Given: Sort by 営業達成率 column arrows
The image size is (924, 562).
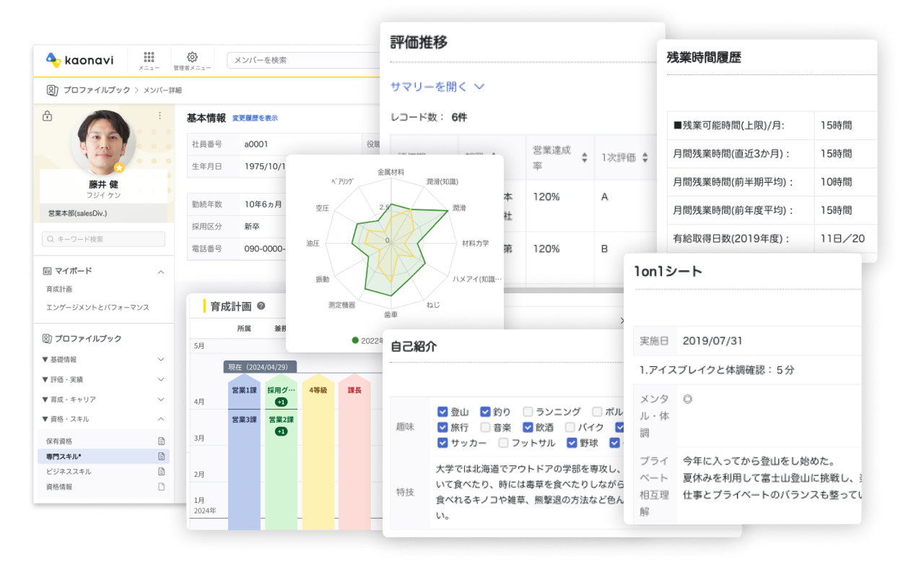Looking at the screenshot, I should tap(585, 157).
